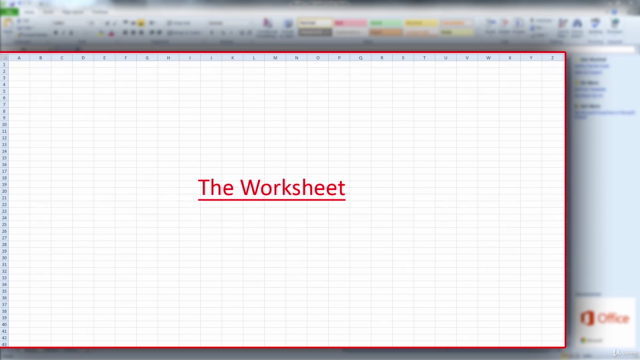Screen dimensions: 640x360
Task: Click the Percent Style icon
Action: point(223,33)
